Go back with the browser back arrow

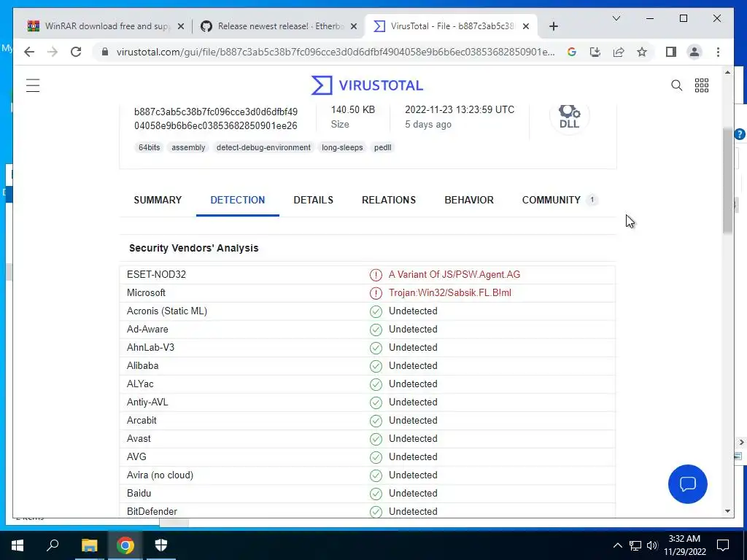click(29, 52)
